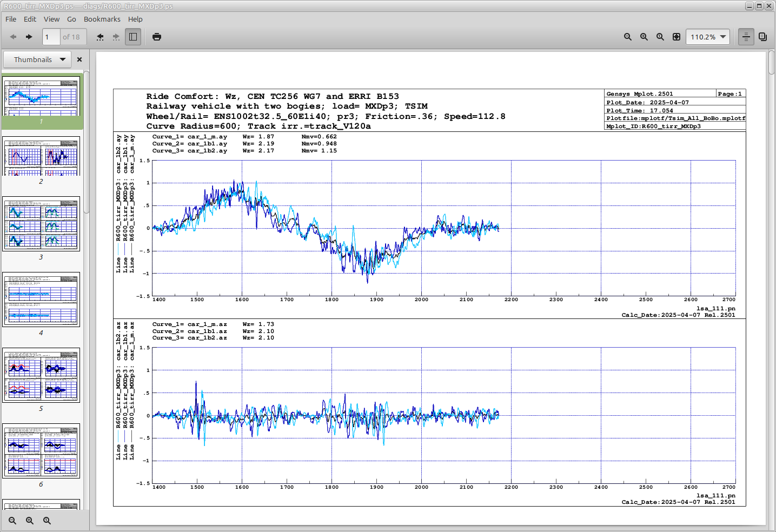Open the Edit menu
The image size is (776, 532).
click(x=30, y=19)
